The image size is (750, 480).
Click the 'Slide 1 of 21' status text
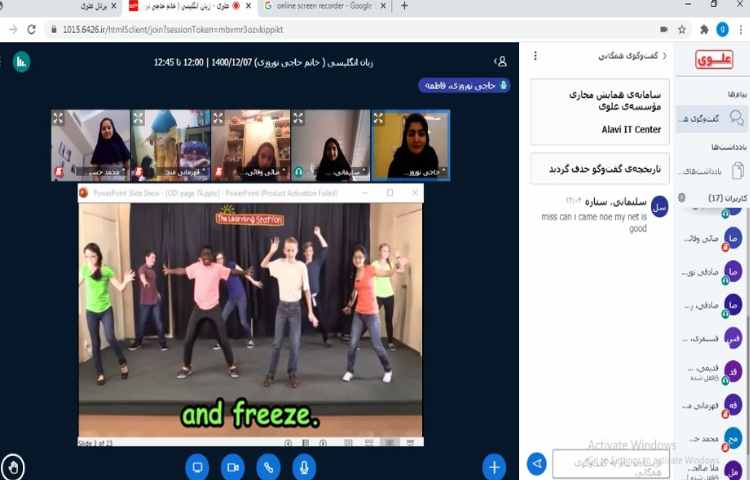click(95, 443)
